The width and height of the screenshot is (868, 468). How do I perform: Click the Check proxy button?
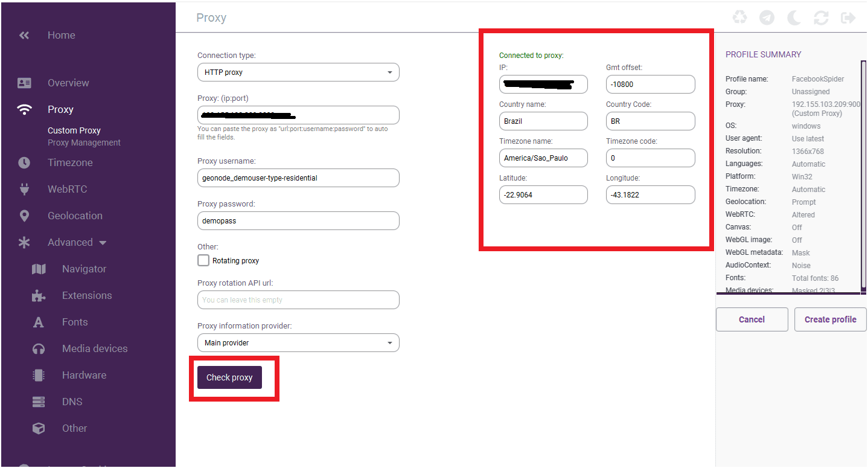click(x=229, y=377)
